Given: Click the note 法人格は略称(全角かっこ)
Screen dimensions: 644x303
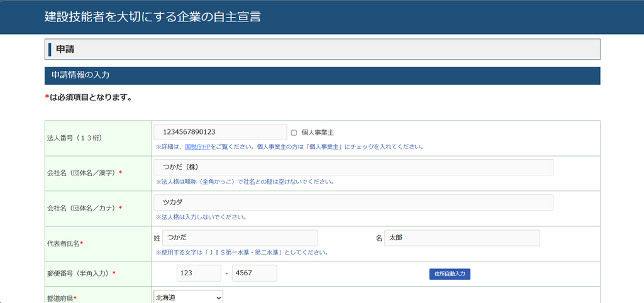Looking at the screenshot, I should click(x=245, y=182).
